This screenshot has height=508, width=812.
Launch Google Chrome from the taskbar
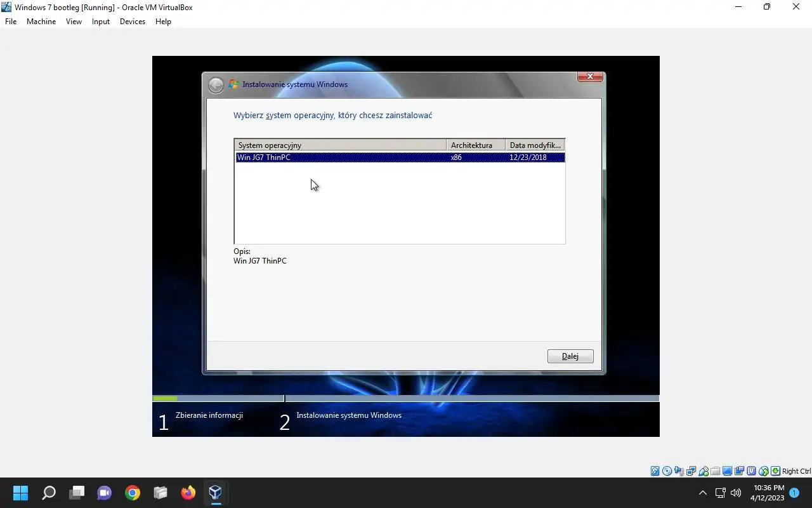point(133,493)
